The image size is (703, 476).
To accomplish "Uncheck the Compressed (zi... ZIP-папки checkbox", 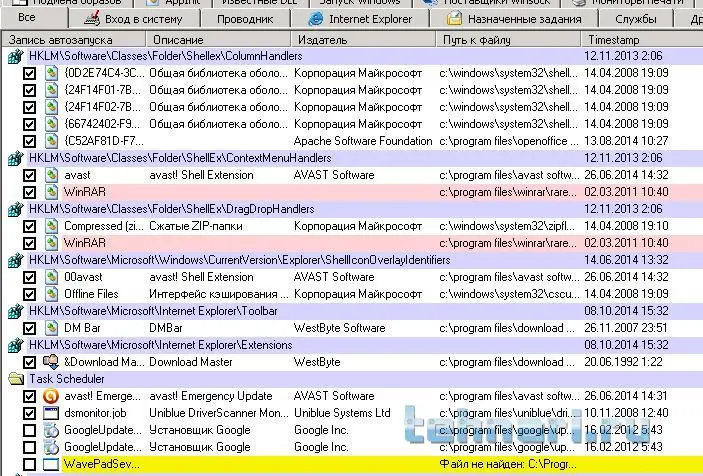I will point(30,226).
